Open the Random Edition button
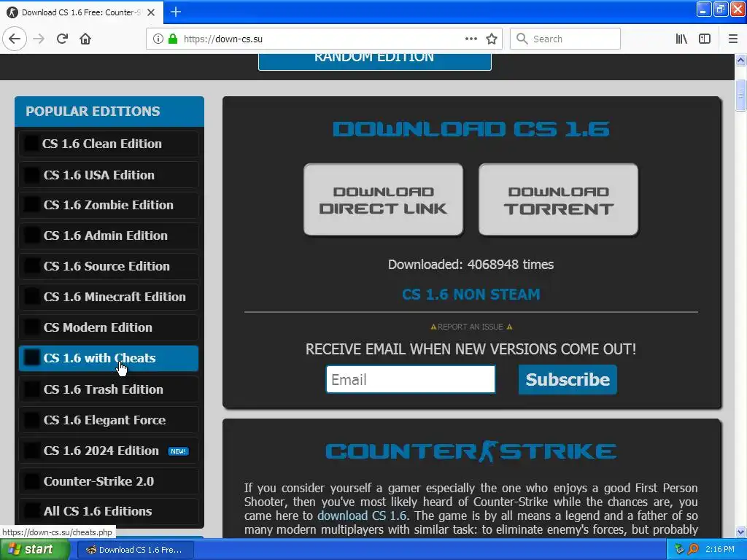Image resolution: width=747 pixels, height=560 pixels. [374, 61]
